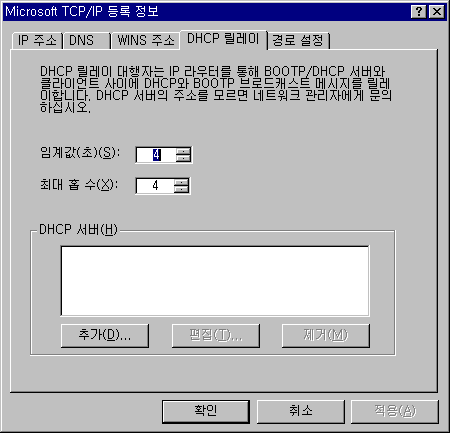Screen dimensions: 450x433
Task: Switch to the IP 주소 tab
Action: point(37,41)
